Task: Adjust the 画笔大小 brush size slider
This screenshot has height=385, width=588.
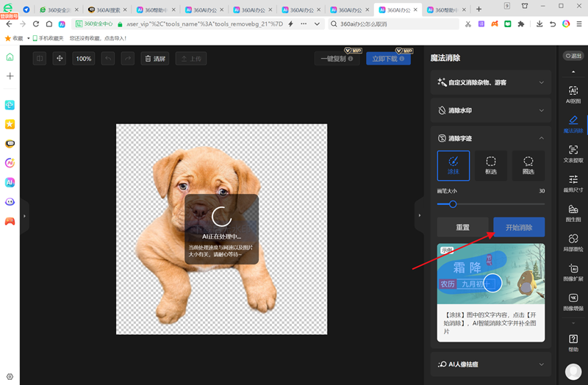Action: 453,204
